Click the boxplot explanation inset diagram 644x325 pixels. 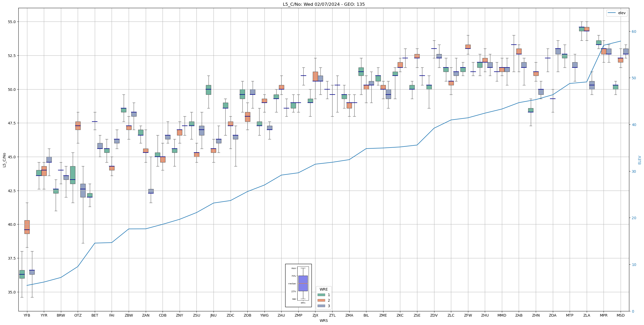click(x=298, y=285)
